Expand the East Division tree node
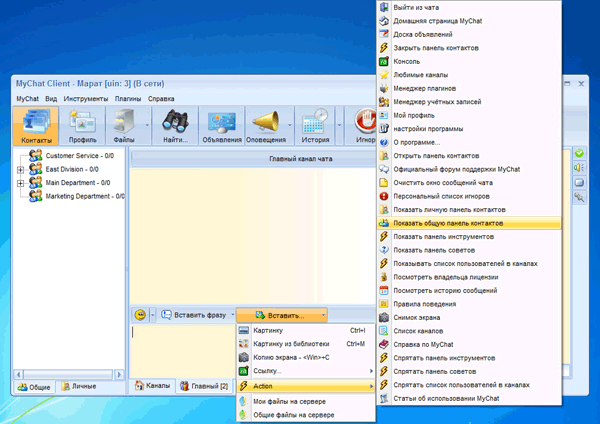The image size is (600, 424). 21,170
